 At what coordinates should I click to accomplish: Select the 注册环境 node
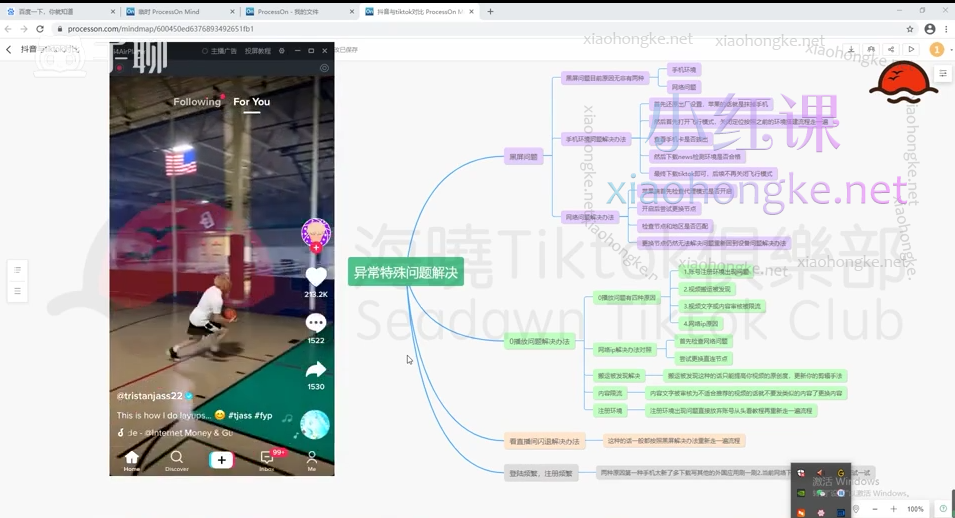pyautogui.click(x=610, y=411)
